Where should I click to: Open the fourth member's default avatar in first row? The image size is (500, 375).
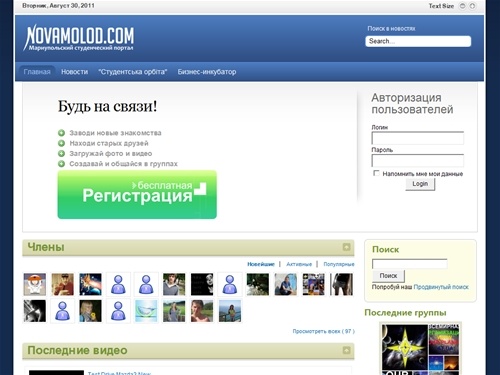118,284
